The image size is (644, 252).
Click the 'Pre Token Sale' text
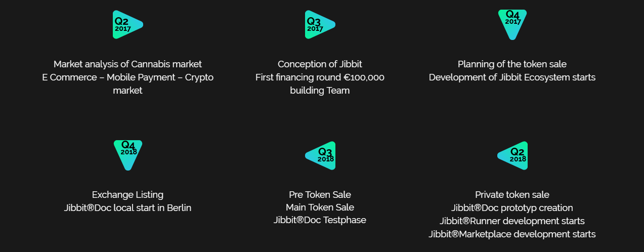320,195
